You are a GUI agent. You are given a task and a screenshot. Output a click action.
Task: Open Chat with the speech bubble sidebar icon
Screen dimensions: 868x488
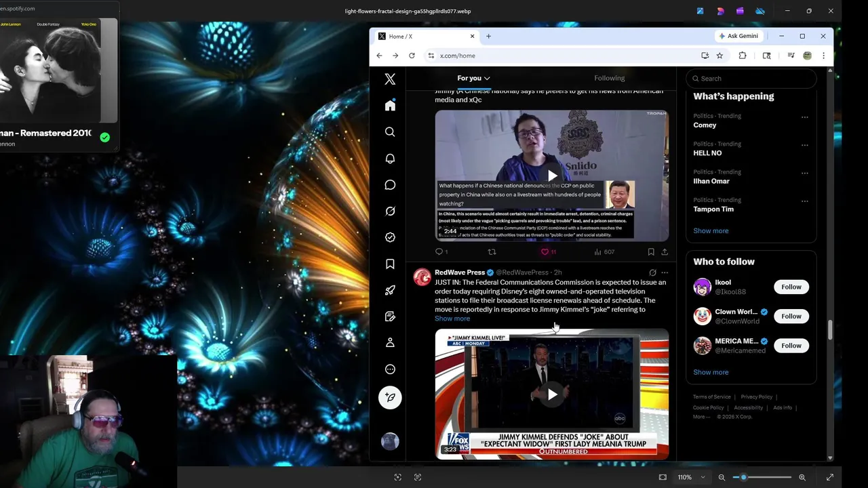[390, 185]
